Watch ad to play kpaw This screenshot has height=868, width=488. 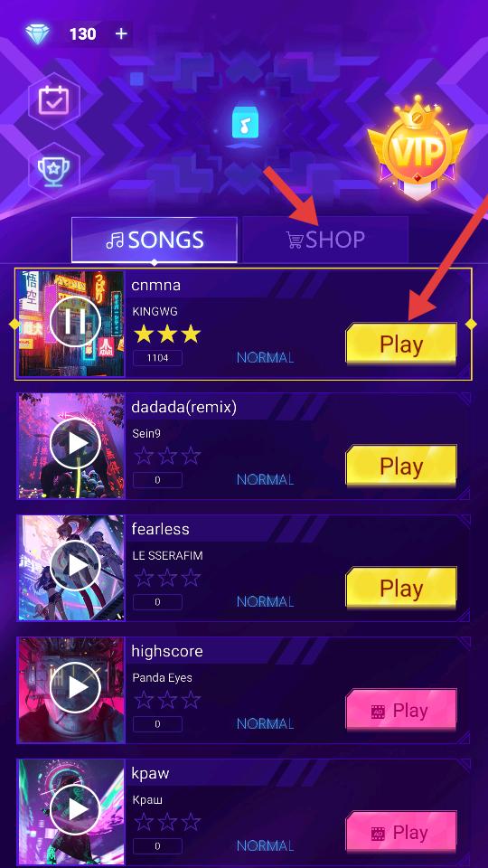click(x=401, y=832)
